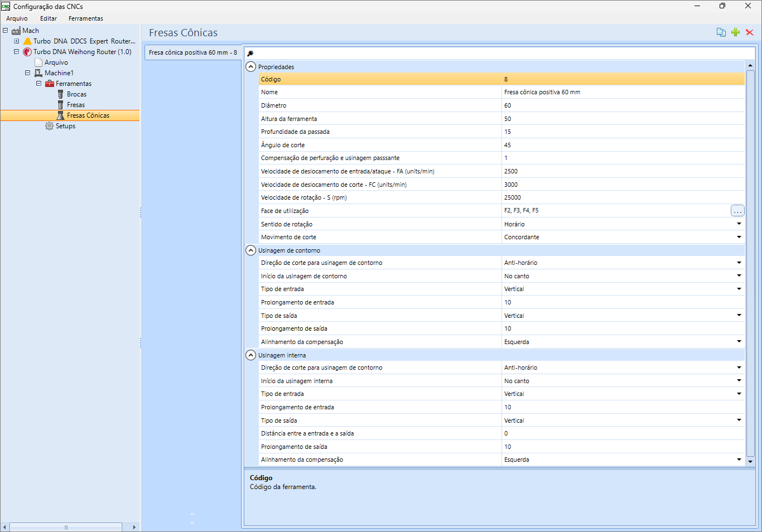
Task: Select Ferramentas toolbox node in tree
Action: coord(73,84)
